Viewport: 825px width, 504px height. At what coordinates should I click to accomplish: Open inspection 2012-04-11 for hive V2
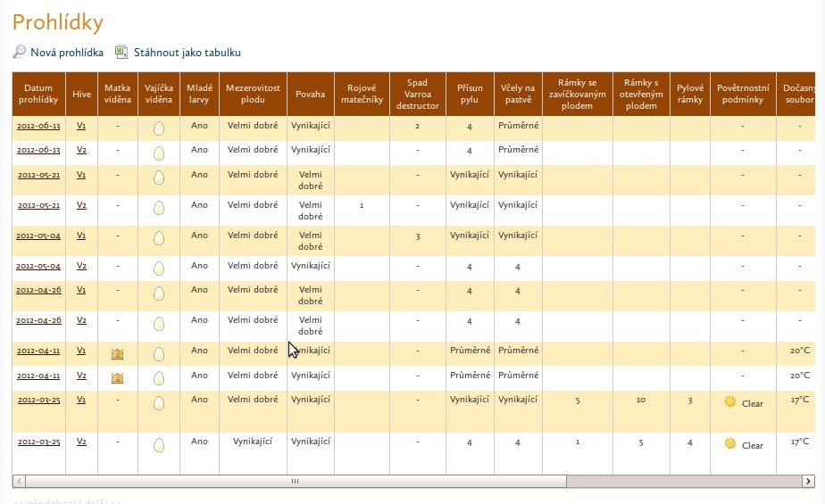tap(38, 376)
